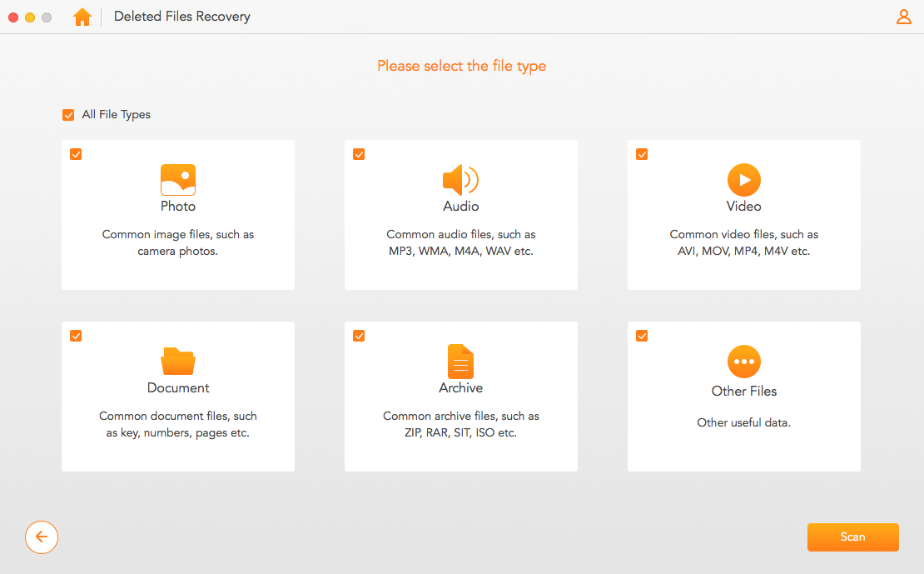Toggle the Archive card checkbox

click(x=359, y=337)
